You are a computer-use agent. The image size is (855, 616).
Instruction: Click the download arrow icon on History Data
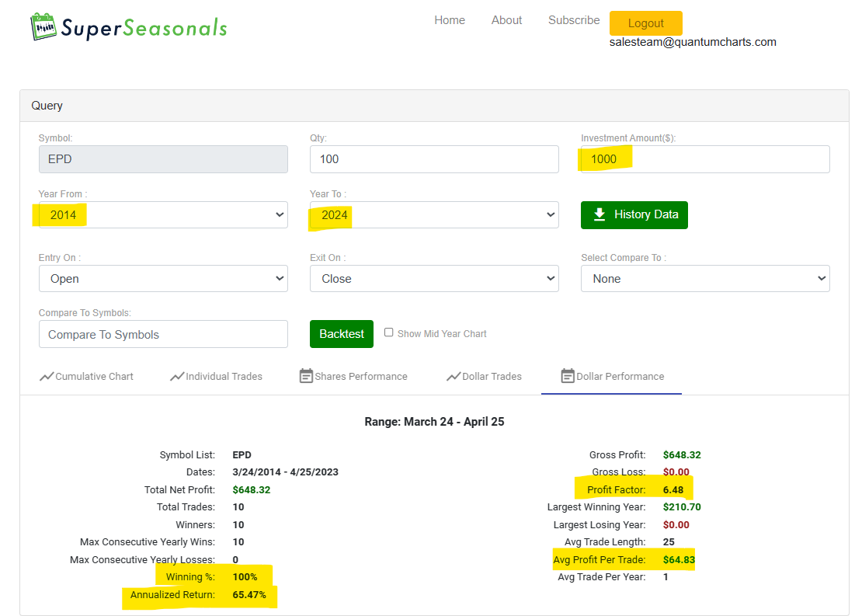click(600, 214)
